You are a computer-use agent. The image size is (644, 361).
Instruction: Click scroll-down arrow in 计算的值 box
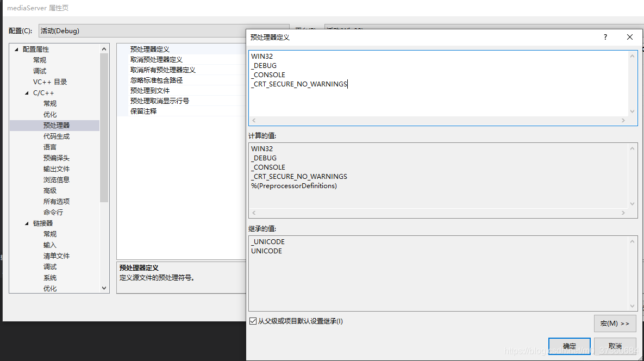tap(633, 204)
